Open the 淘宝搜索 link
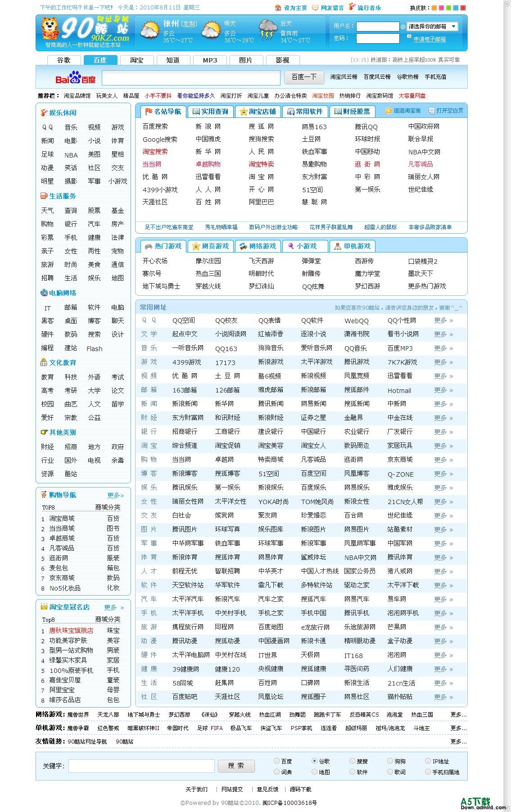 click(x=155, y=152)
